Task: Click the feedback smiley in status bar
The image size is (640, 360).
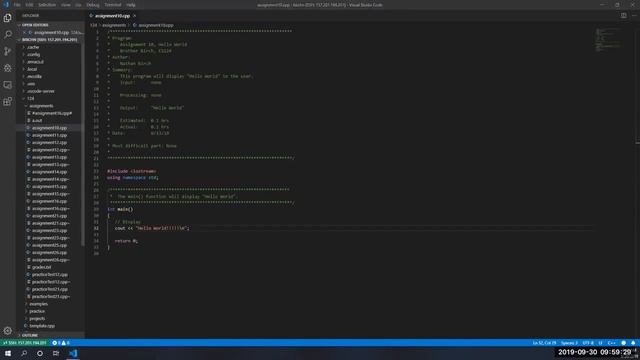Action: tap(623, 343)
